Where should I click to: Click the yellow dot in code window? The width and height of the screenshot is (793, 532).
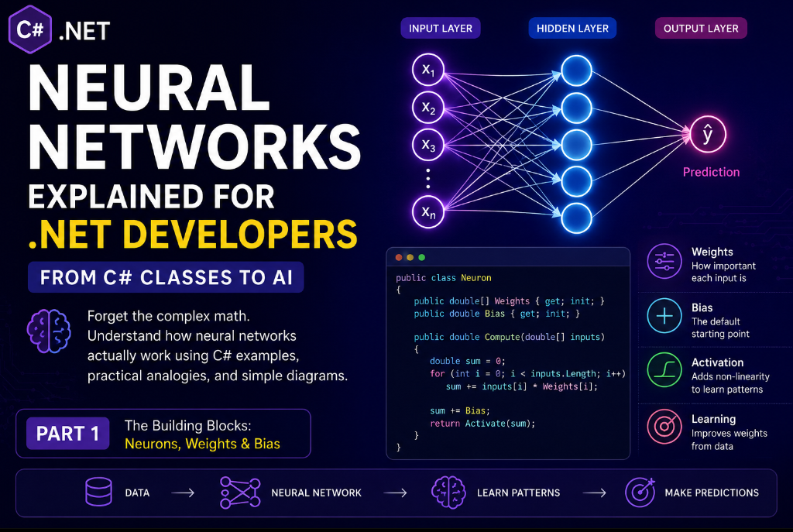pyautogui.click(x=410, y=257)
